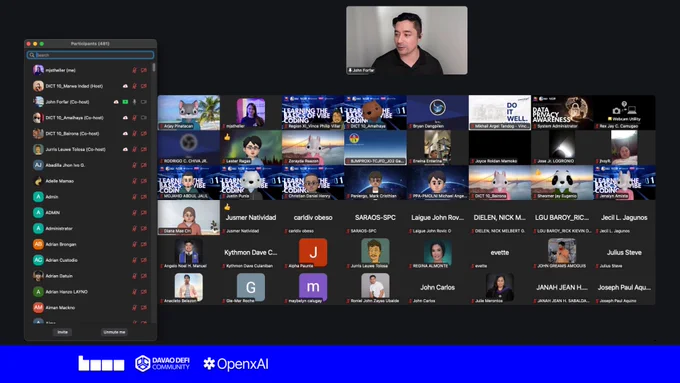Click John Forfar's speaker video tile
The height and width of the screenshot is (383, 680).
point(407,40)
